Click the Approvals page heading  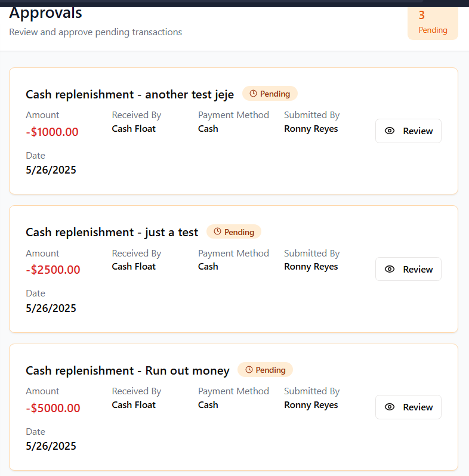click(x=45, y=13)
